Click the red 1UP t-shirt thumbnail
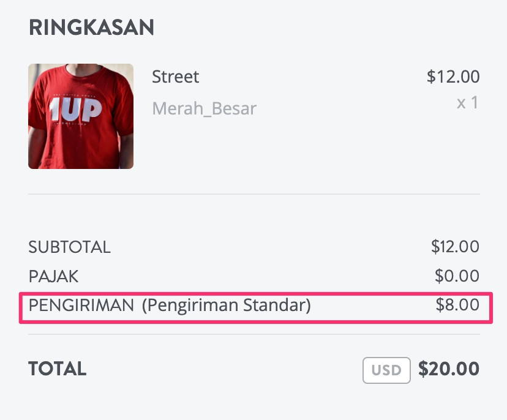Viewport: 507px width, 420px height. click(81, 116)
